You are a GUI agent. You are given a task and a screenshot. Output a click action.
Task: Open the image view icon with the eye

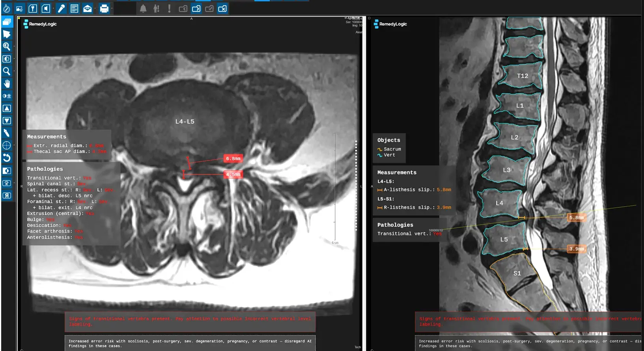[20, 9]
